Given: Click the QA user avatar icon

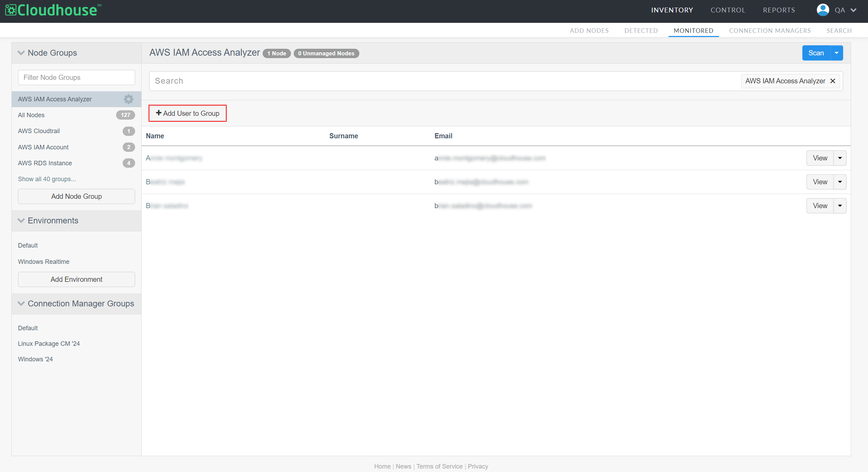Looking at the screenshot, I should pyautogui.click(x=823, y=10).
